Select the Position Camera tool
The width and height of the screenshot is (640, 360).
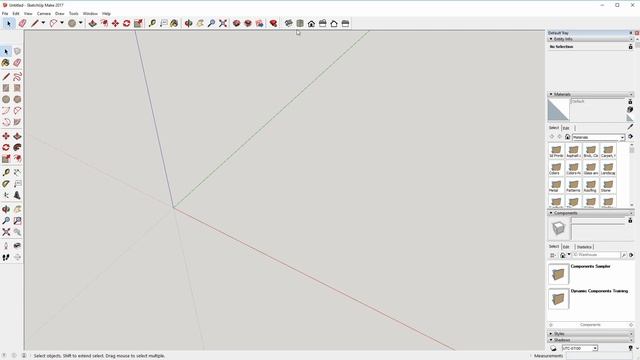pyautogui.click(x=6, y=246)
